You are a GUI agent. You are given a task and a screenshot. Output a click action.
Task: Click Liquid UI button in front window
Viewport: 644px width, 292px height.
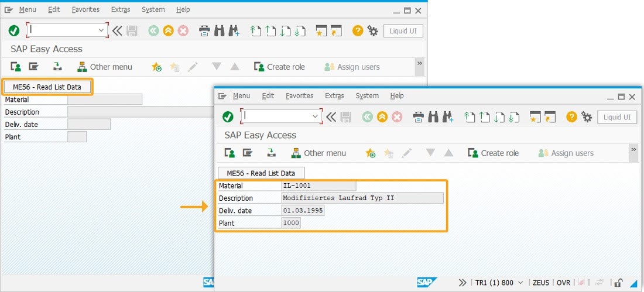tap(617, 117)
